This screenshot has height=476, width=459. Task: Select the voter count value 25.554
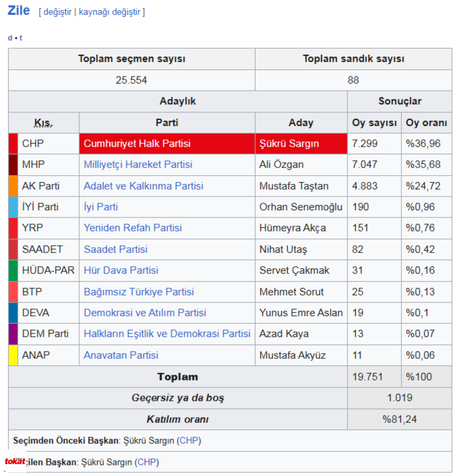pyautogui.click(x=131, y=80)
